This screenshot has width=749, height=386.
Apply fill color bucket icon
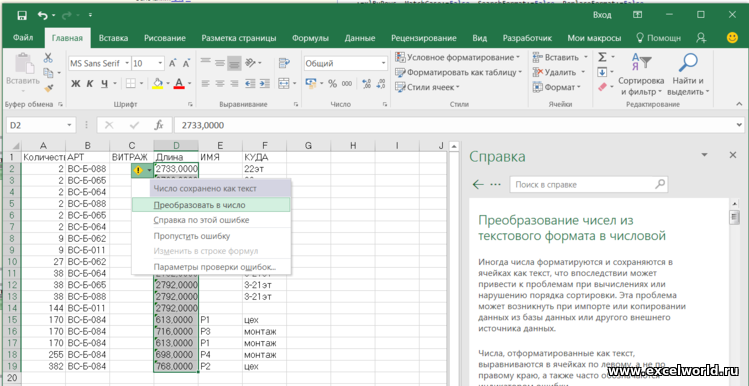click(157, 84)
